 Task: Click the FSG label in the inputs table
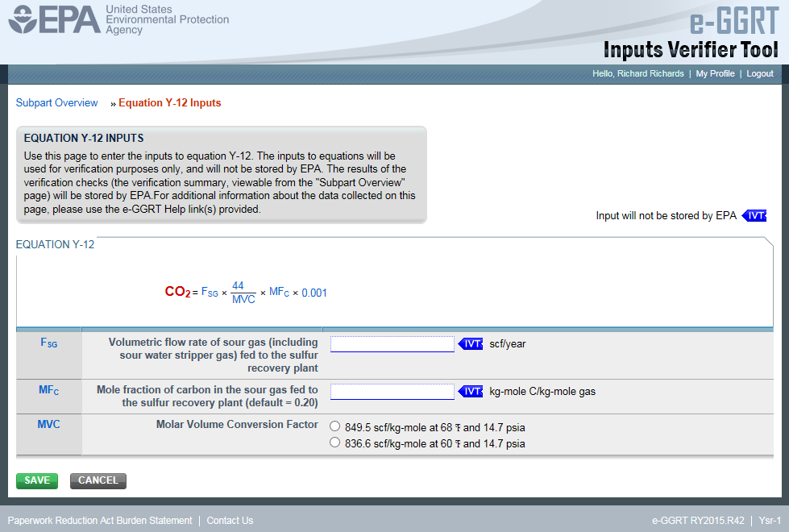point(49,343)
